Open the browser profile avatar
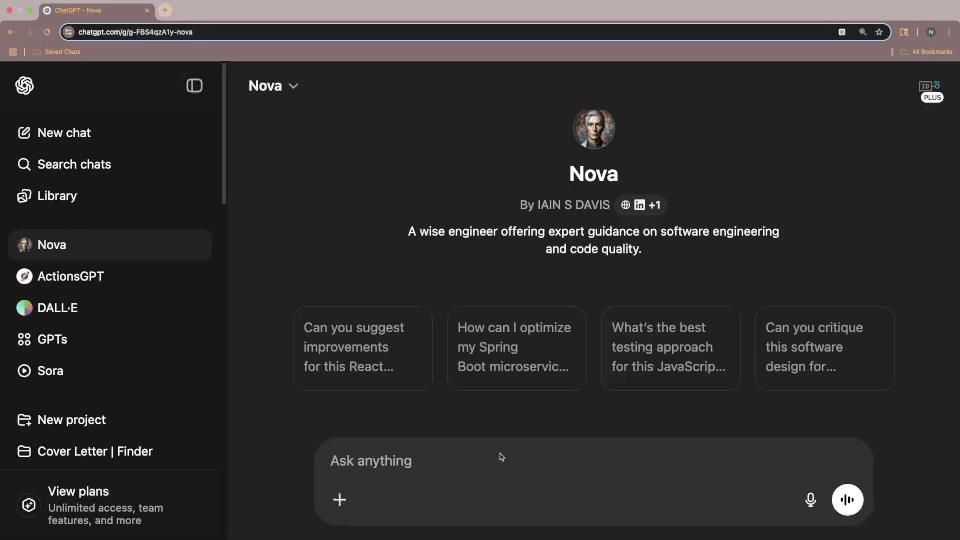960x540 pixels. [931, 32]
